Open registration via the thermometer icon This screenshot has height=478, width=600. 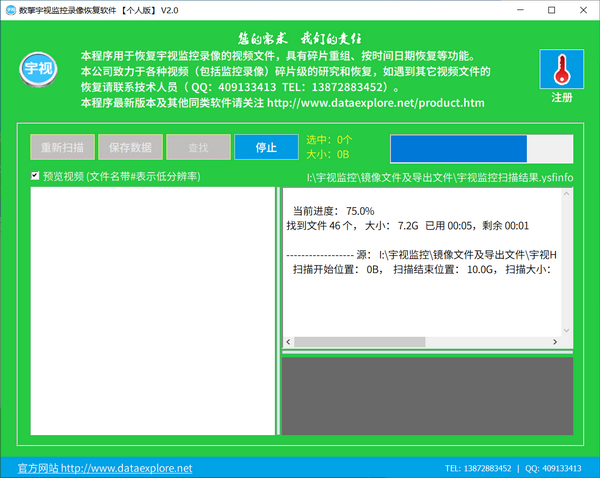(561, 69)
